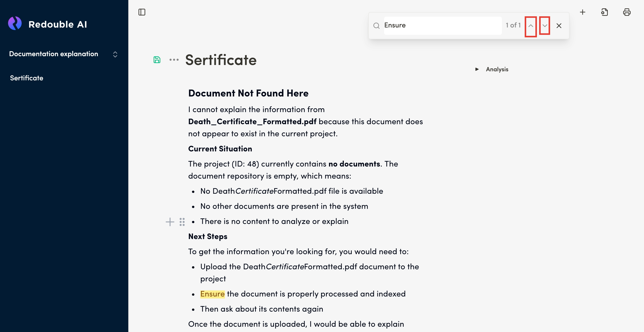This screenshot has height=332, width=644.
Task: Click the Redouble AI logo
Action: (15, 24)
